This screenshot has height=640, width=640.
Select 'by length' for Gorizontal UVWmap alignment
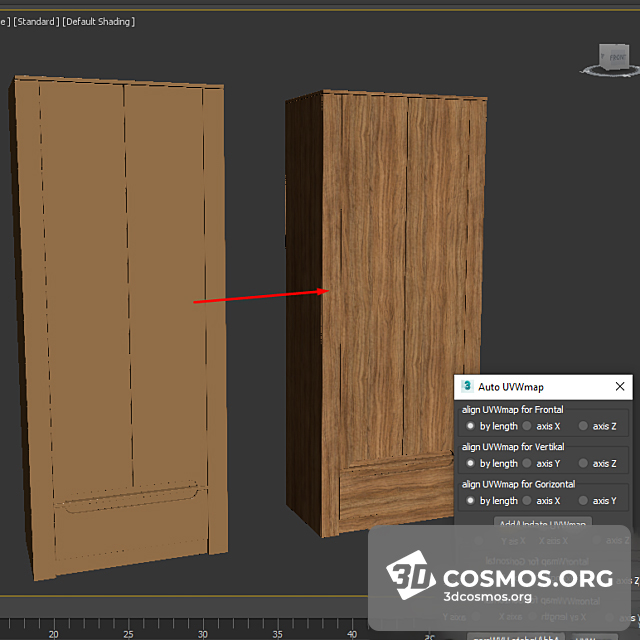click(471, 500)
